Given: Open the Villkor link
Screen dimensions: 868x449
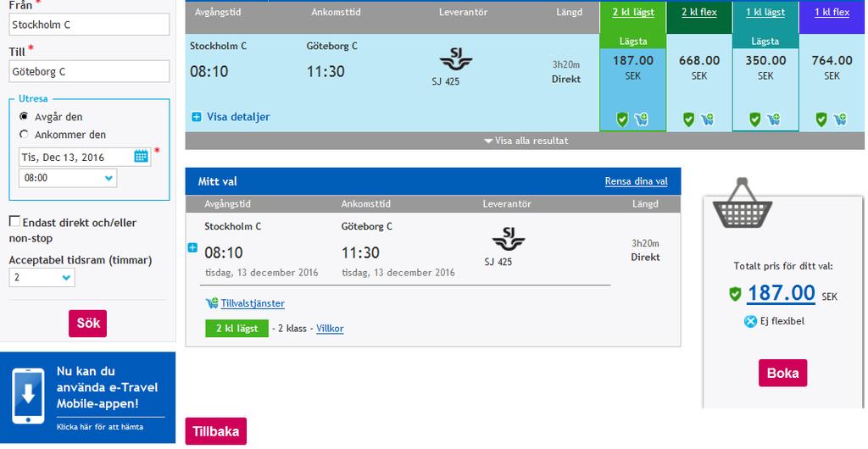Looking at the screenshot, I should (x=330, y=329).
